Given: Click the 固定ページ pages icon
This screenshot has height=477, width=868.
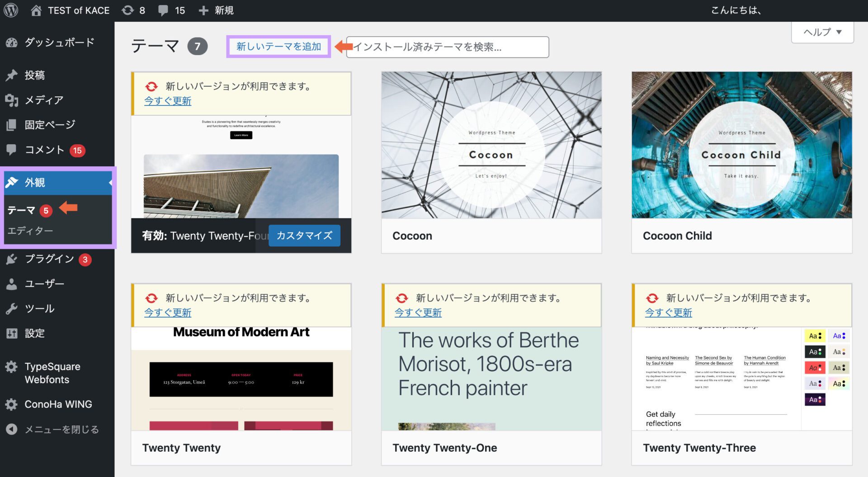Looking at the screenshot, I should click(x=12, y=125).
